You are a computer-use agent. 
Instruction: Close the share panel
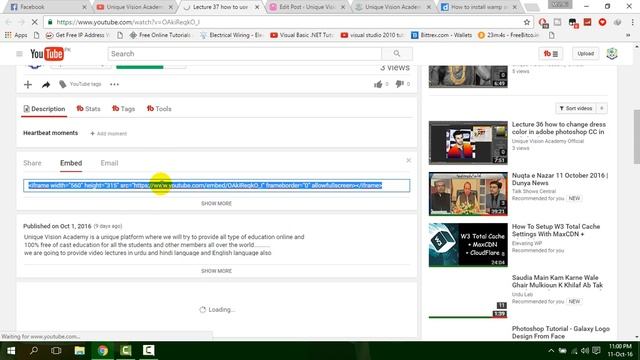[x=409, y=160]
